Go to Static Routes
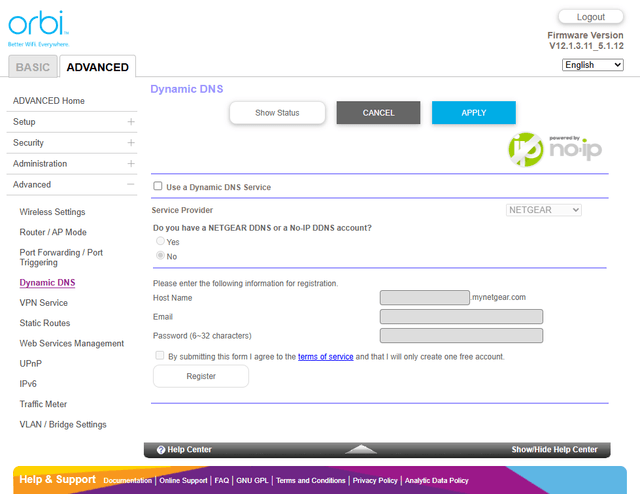Viewport: 640px width, 494px height. tap(45, 323)
